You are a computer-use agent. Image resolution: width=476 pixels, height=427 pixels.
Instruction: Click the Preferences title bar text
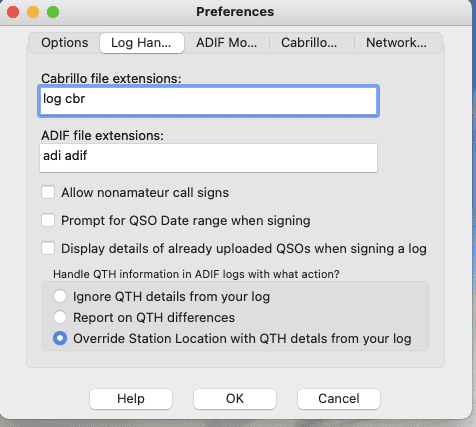click(235, 12)
